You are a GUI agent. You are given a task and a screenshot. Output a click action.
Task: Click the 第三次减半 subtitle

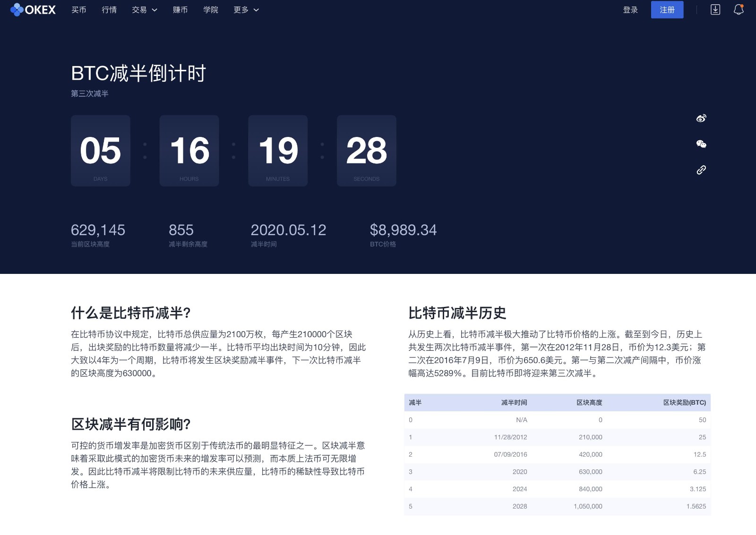tap(90, 93)
